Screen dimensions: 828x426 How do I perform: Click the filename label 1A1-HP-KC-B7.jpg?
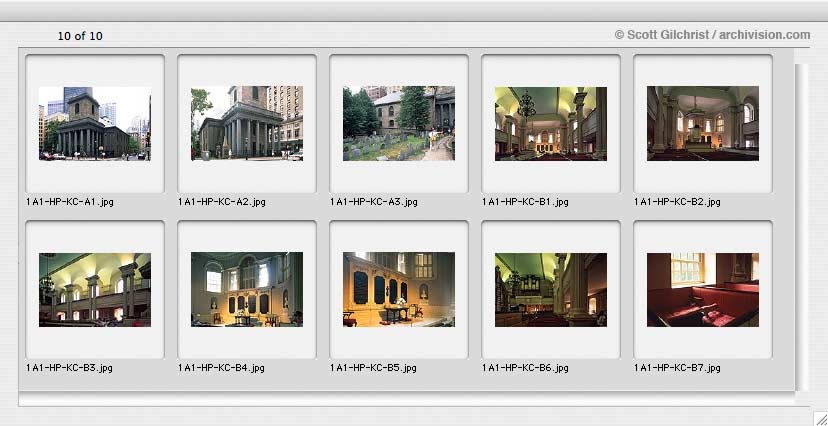point(678,368)
